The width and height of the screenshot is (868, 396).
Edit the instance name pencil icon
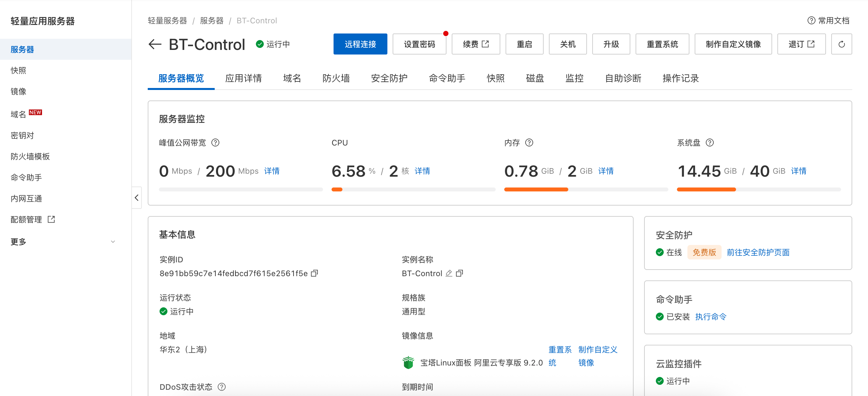pyautogui.click(x=448, y=273)
